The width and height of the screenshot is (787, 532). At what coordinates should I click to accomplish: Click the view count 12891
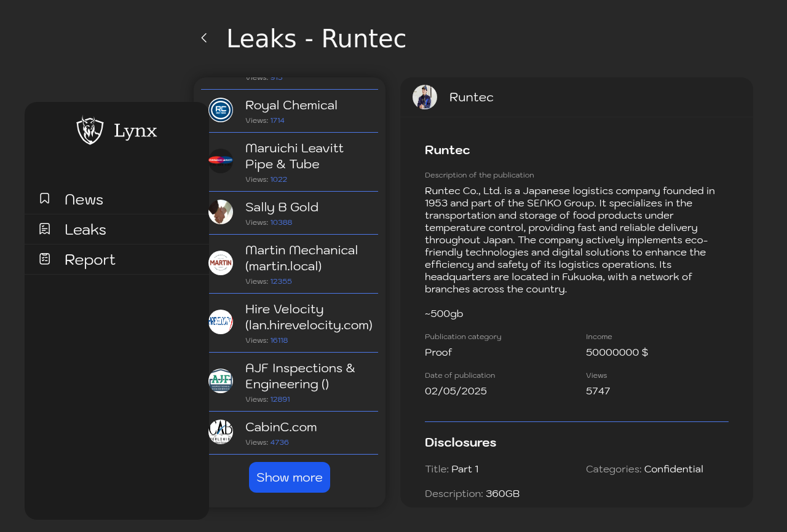280,399
